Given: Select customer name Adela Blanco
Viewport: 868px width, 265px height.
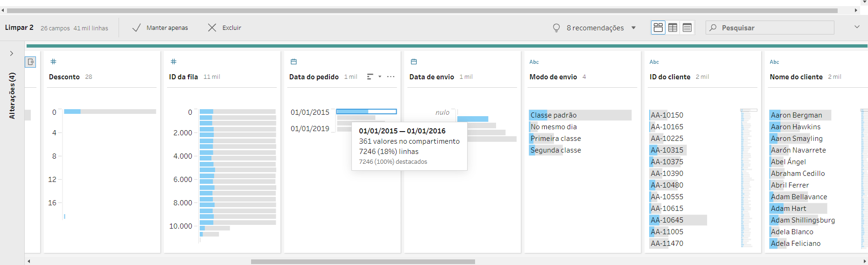Looking at the screenshot, I should click(792, 232).
